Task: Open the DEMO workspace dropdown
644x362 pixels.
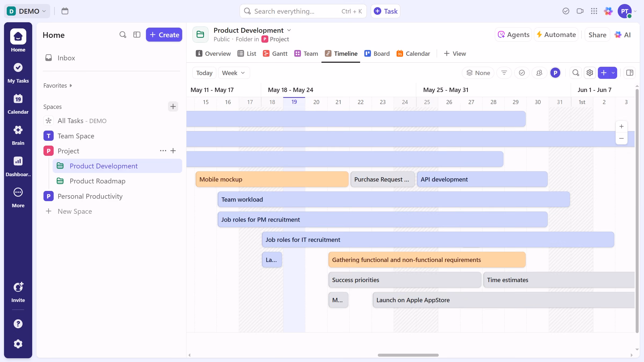Action: coord(27,11)
